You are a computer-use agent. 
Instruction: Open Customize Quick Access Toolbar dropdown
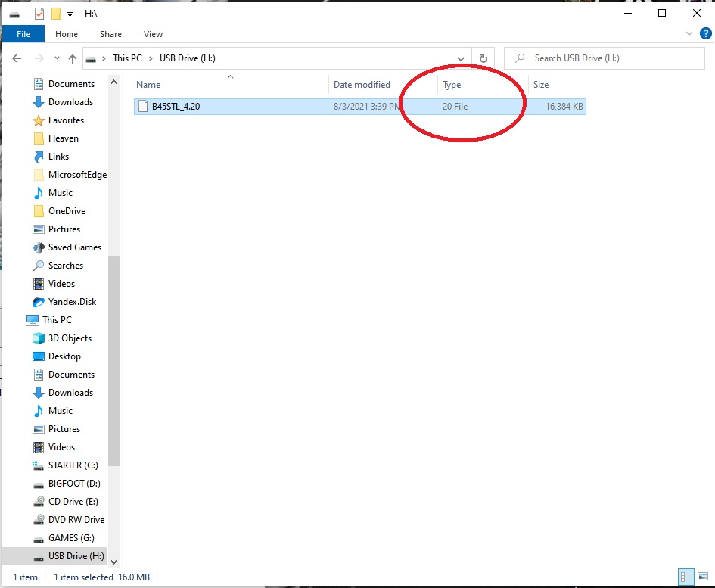pos(70,14)
